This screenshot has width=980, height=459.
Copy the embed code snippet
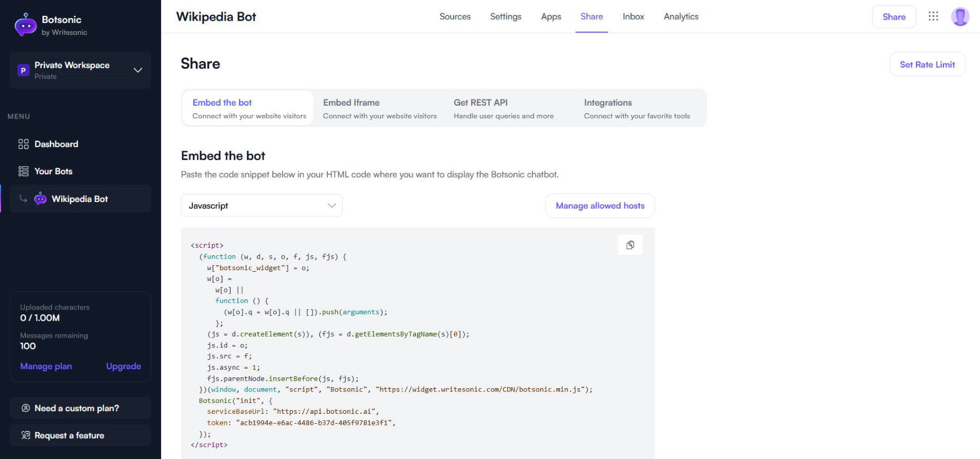point(630,245)
